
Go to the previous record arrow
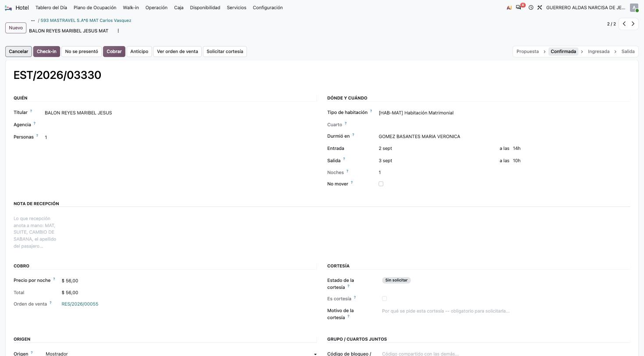624,24
